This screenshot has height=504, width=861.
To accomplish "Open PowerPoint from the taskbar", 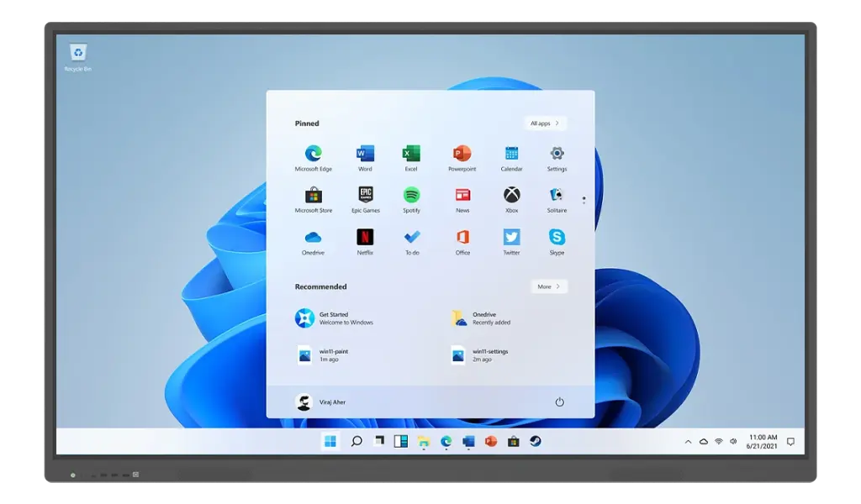I will (x=491, y=442).
